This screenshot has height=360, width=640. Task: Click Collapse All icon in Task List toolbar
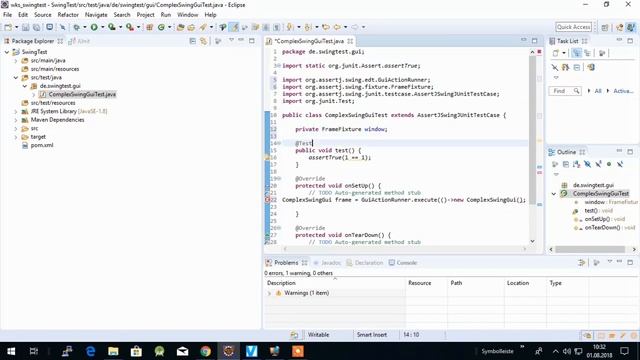[576, 67]
